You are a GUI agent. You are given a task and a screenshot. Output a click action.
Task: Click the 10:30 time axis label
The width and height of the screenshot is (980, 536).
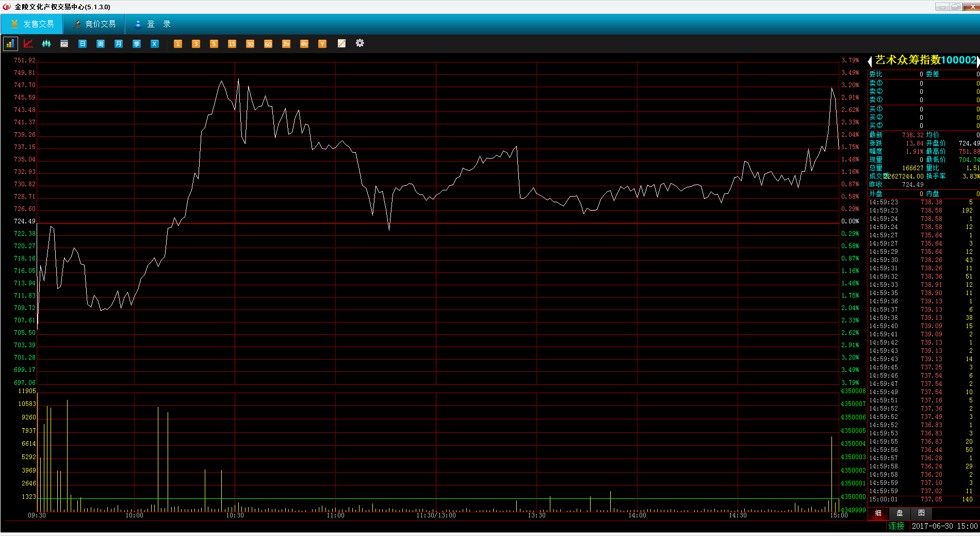235,515
